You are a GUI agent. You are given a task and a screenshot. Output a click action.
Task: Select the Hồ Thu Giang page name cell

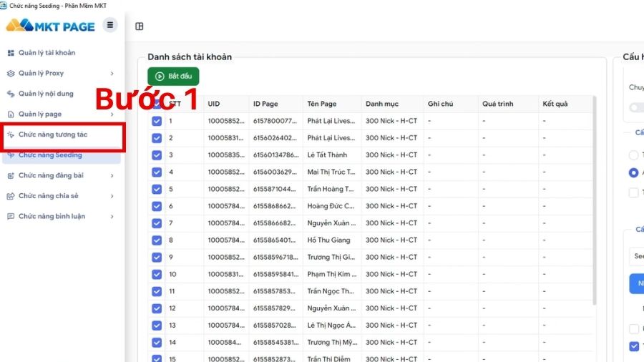328,240
